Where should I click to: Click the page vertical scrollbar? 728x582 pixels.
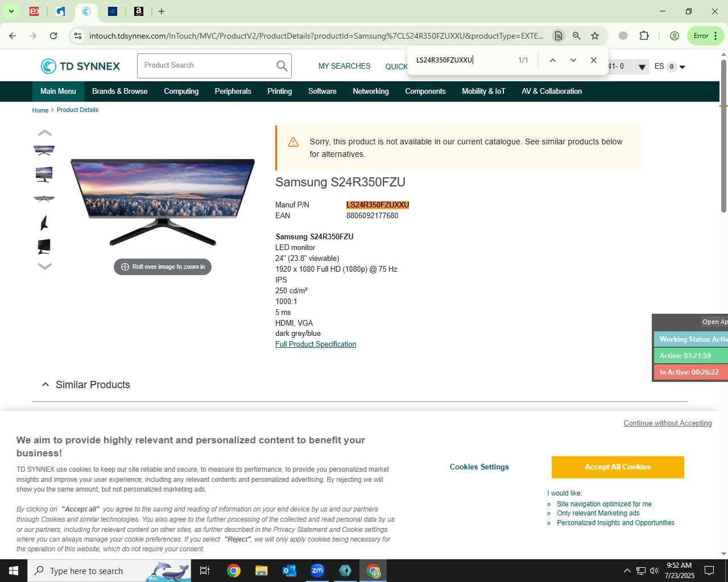point(723,136)
